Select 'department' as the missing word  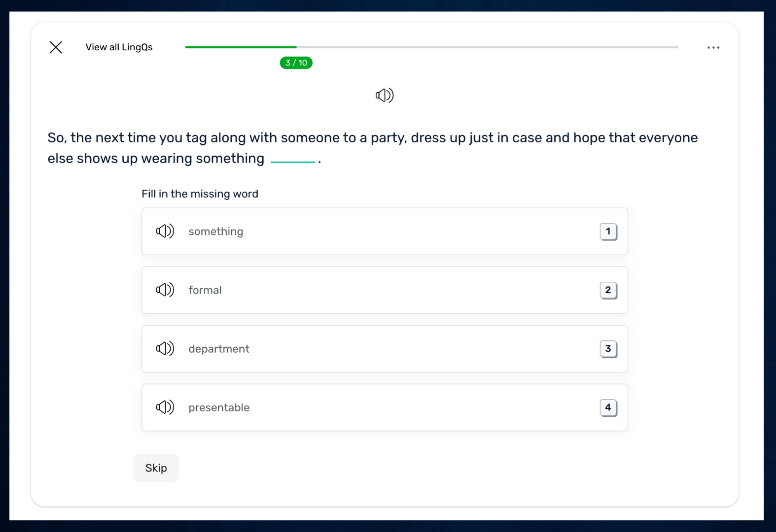click(x=385, y=349)
